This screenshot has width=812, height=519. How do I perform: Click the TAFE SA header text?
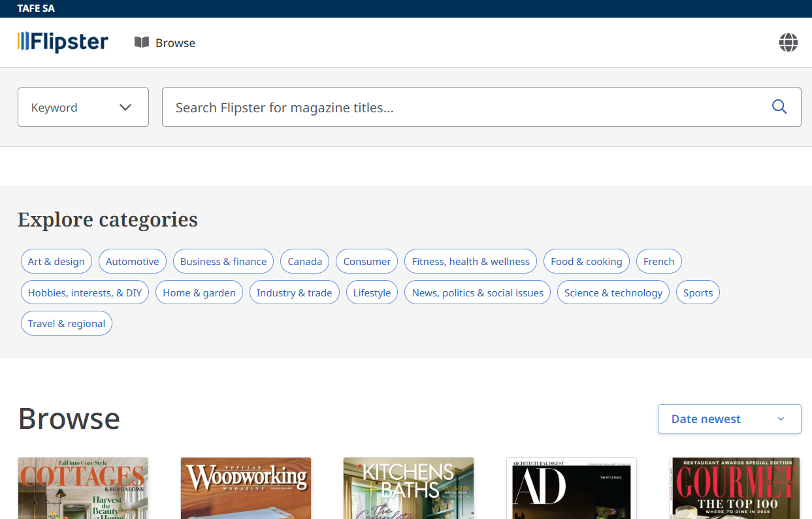point(37,8)
